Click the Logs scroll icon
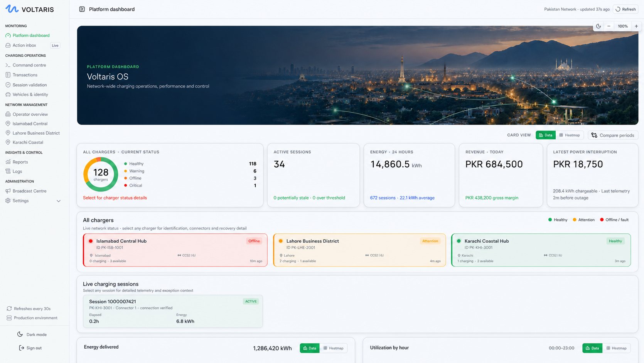644x363 pixels. tap(8, 171)
